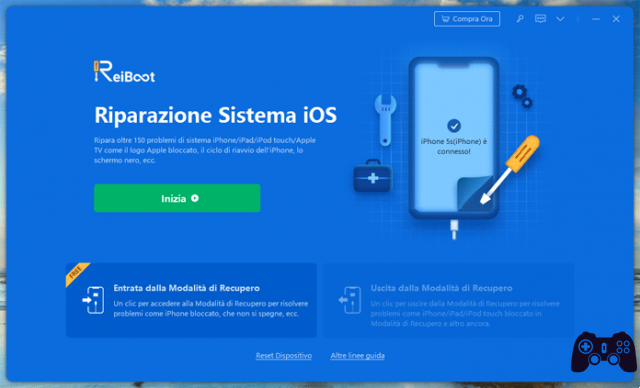Image resolution: width=640 pixels, height=388 pixels.
Task: Click the green Inizia button
Action: click(x=177, y=198)
